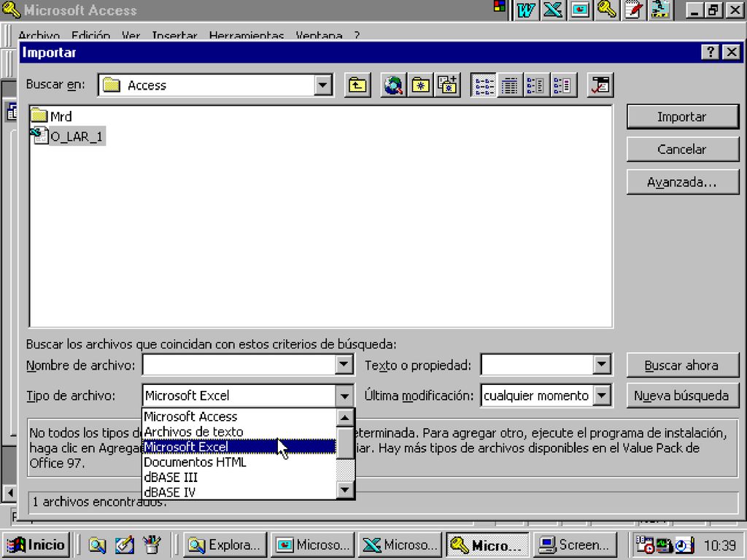Go up one folder level
The height and width of the screenshot is (560, 747).
point(357,85)
